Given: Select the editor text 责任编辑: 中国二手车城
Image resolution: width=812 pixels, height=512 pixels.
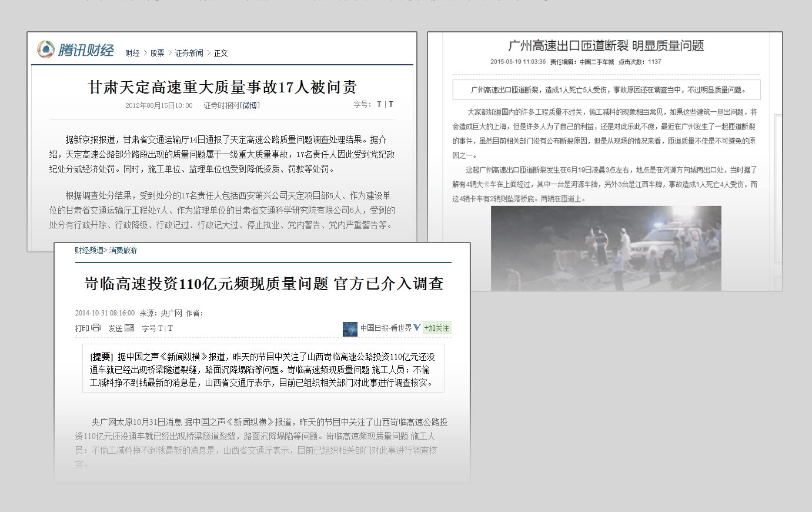Looking at the screenshot, I should (x=582, y=62).
